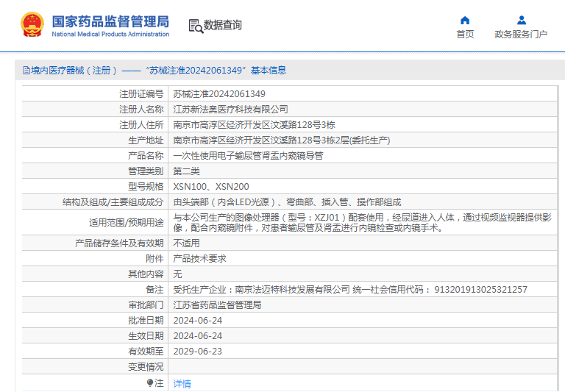Click 江苏省药品监督管理局 approval department
This screenshot has width=565, height=392.
[217, 305]
